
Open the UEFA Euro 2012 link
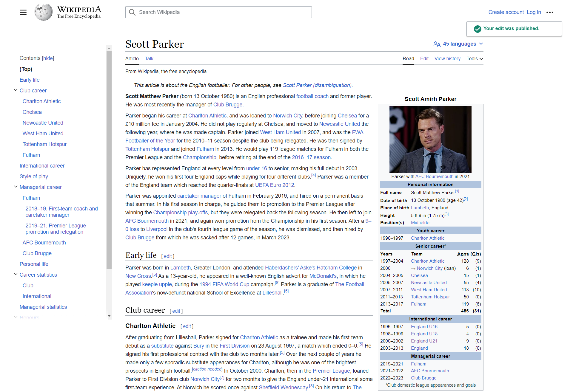(x=275, y=185)
